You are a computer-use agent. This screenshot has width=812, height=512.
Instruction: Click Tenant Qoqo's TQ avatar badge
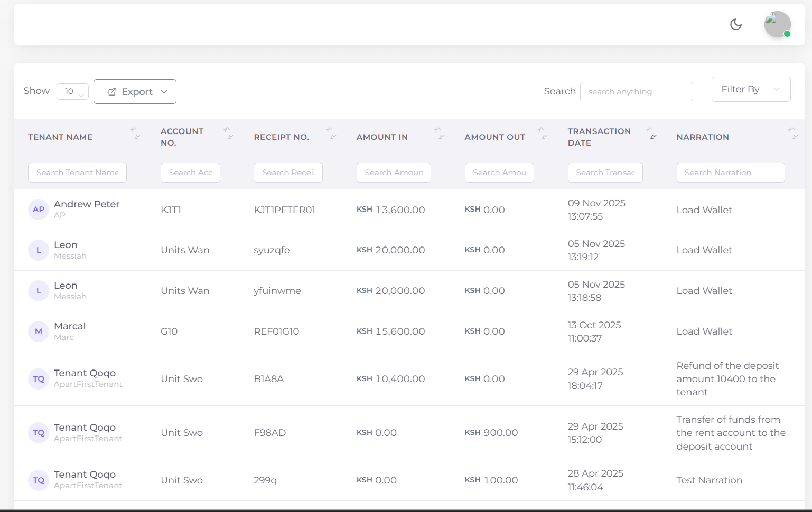tap(38, 378)
